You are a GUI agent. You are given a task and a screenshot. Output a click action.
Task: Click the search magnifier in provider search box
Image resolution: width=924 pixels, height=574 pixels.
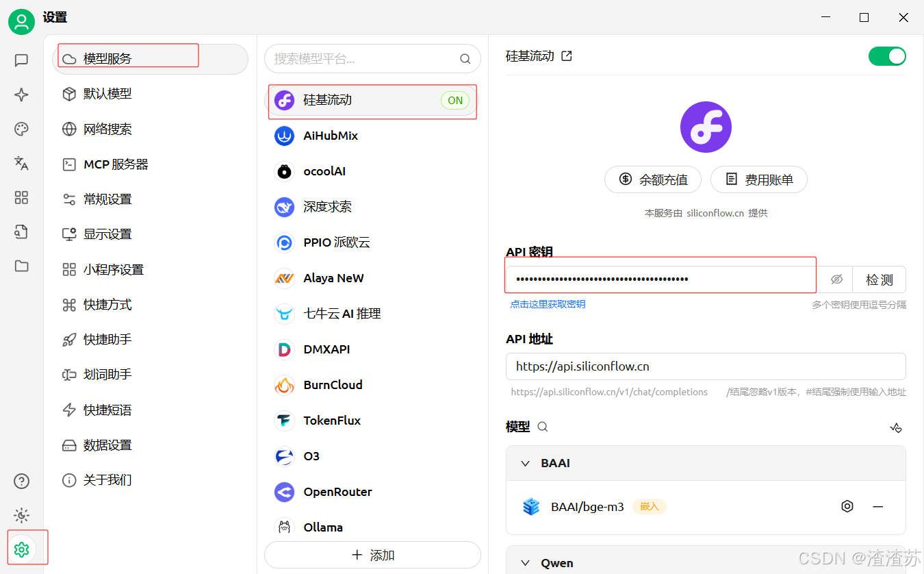coord(465,59)
